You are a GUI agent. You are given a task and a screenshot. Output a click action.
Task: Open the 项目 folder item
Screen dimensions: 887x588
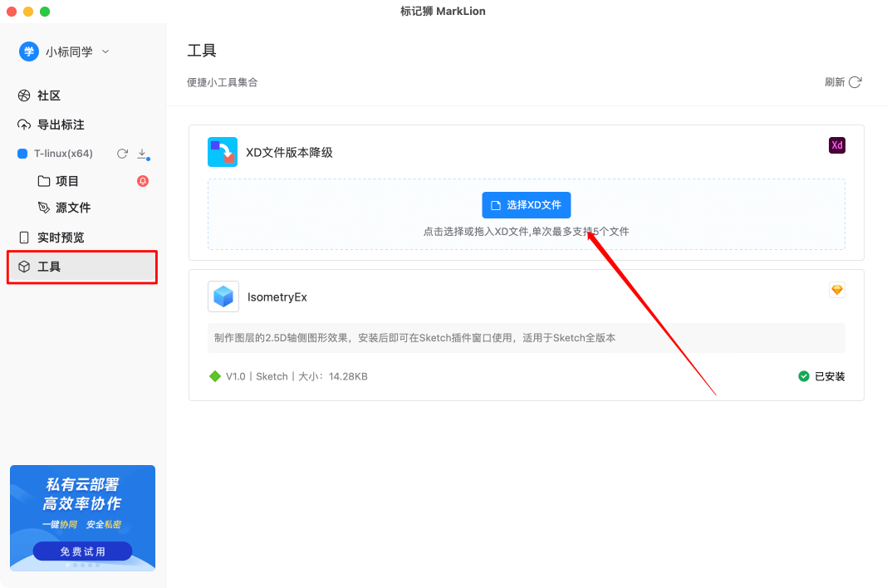pyautogui.click(x=66, y=181)
